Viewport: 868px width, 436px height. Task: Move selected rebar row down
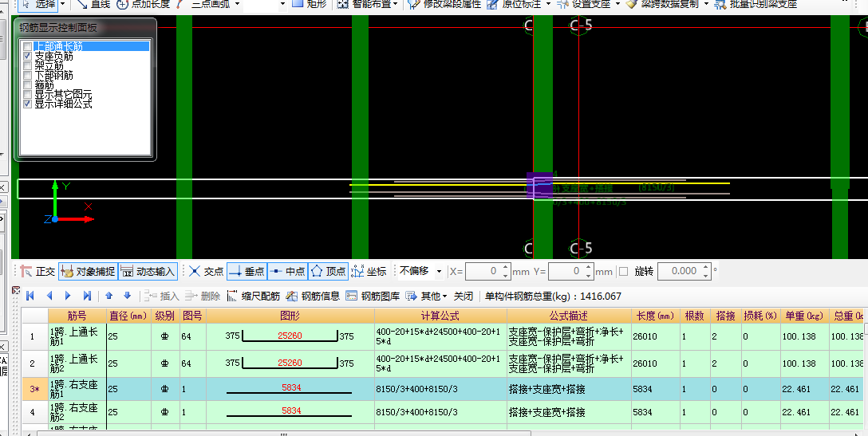click(127, 296)
